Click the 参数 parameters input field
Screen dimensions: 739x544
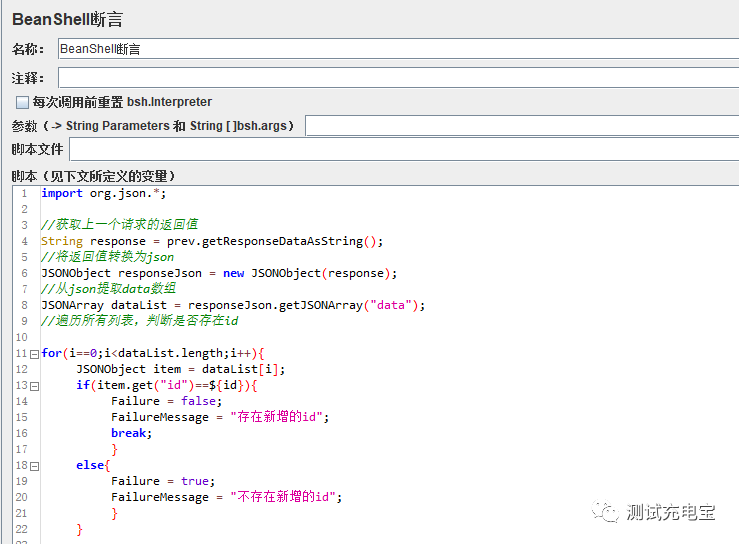click(x=522, y=126)
